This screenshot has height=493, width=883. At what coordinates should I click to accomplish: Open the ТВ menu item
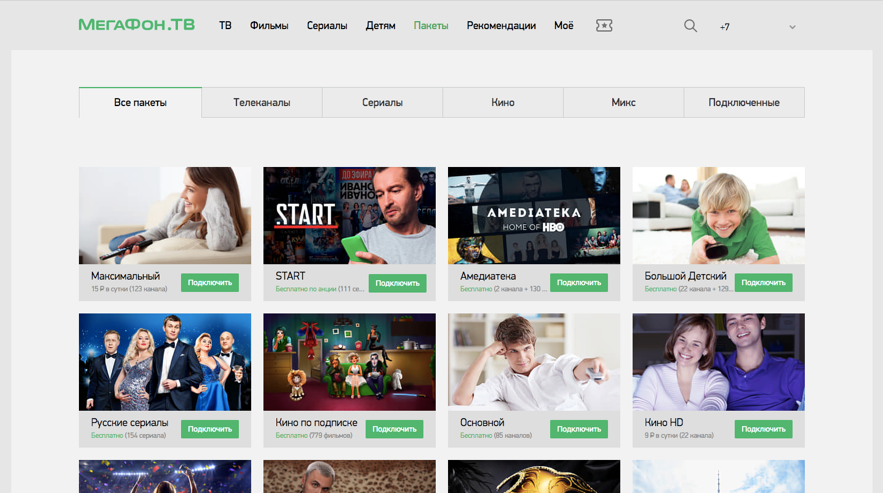coord(225,25)
